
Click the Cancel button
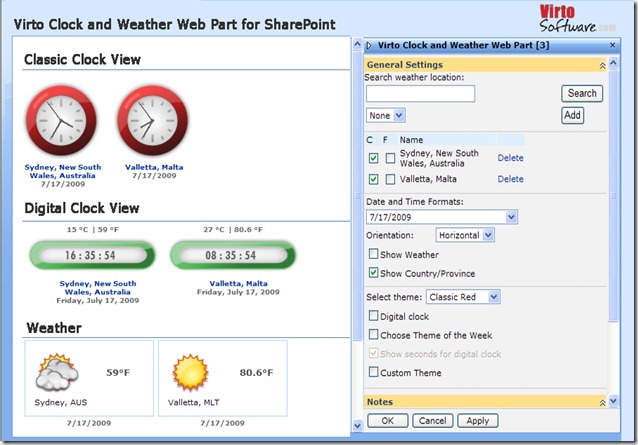tap(433, 421)
